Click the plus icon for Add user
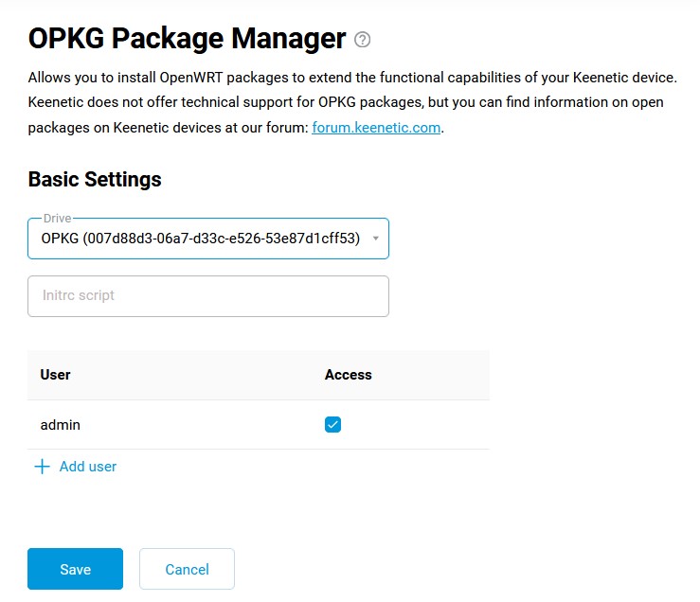The height and width of the screenshot is (602, 700). (x=42, y=467)
